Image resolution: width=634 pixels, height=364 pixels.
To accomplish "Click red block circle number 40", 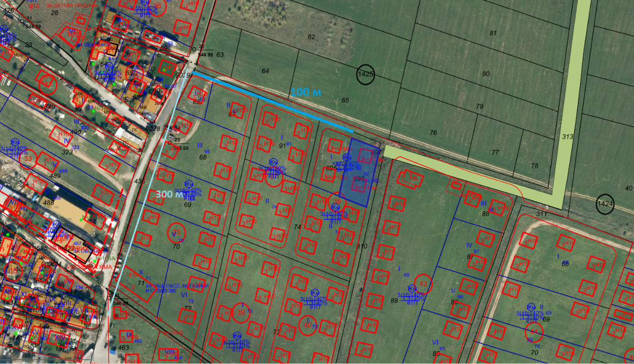I will [x=307, y=323].
